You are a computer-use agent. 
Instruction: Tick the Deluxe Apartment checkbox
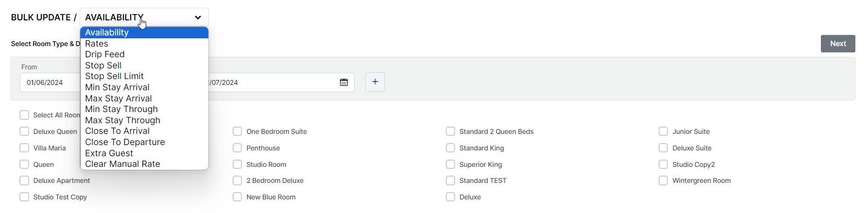pyautogui.click(x=24, y=180)
